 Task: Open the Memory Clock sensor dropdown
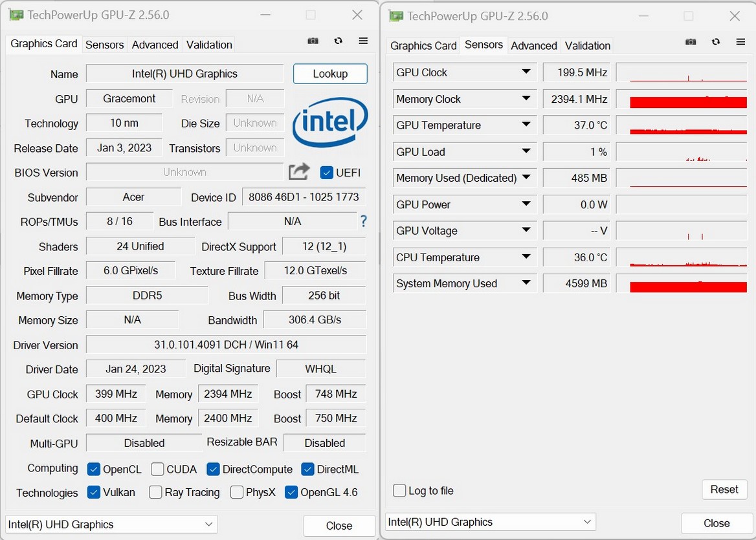coord(526,99)
